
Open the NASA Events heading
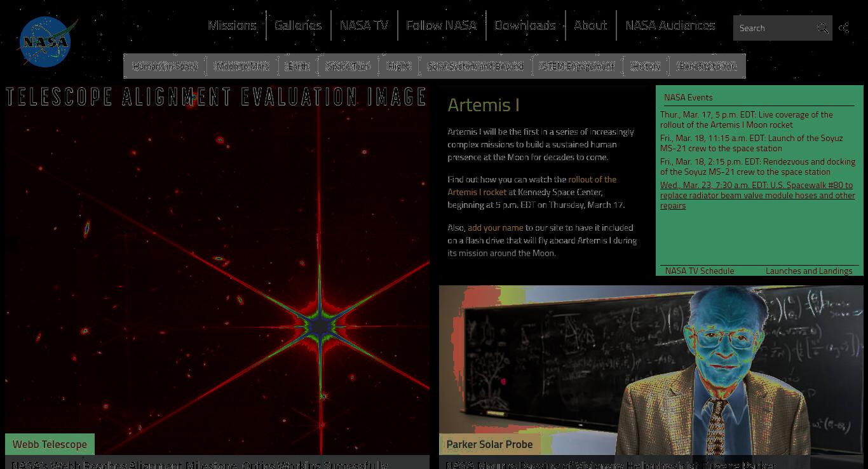pos(688,97)
